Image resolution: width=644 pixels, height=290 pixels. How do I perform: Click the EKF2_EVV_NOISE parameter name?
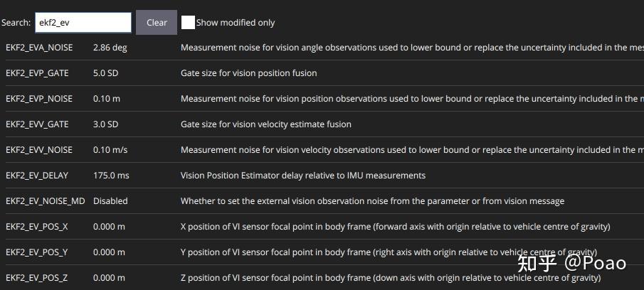39,150
